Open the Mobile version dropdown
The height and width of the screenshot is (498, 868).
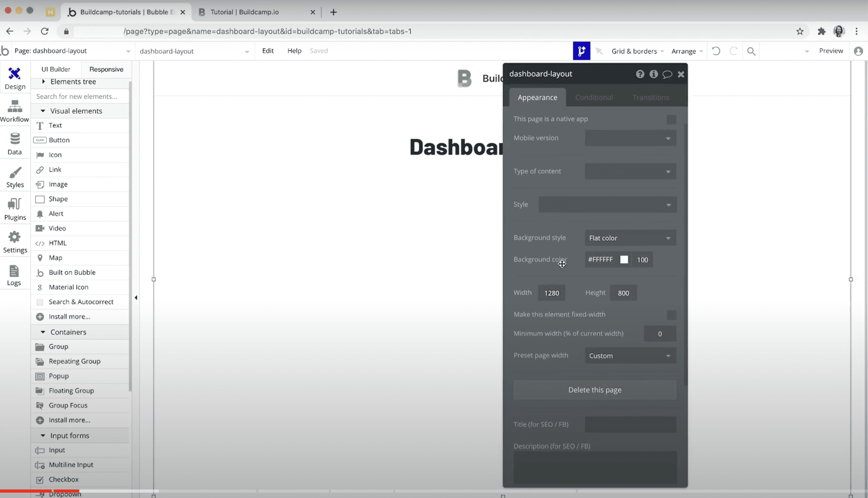pos(630,138)
